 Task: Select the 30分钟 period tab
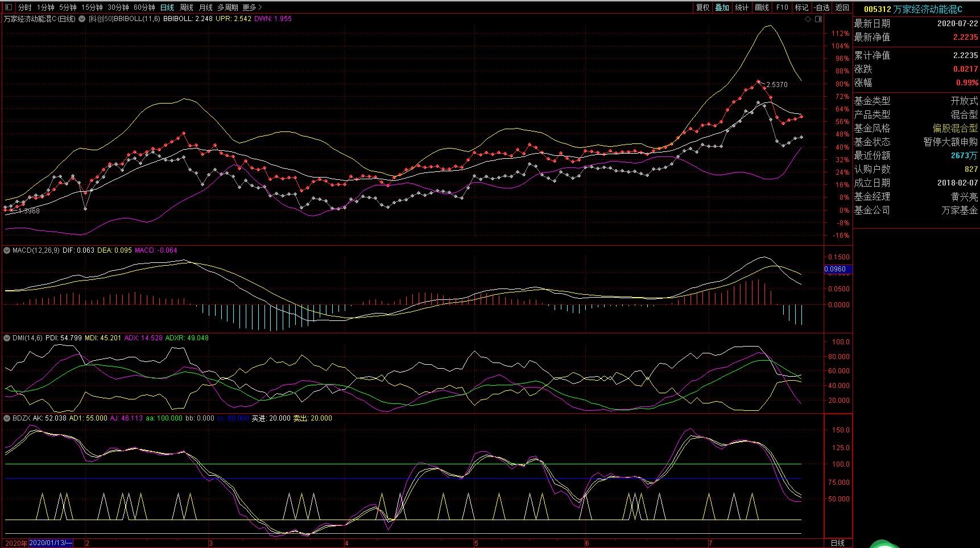coord(118,7)
